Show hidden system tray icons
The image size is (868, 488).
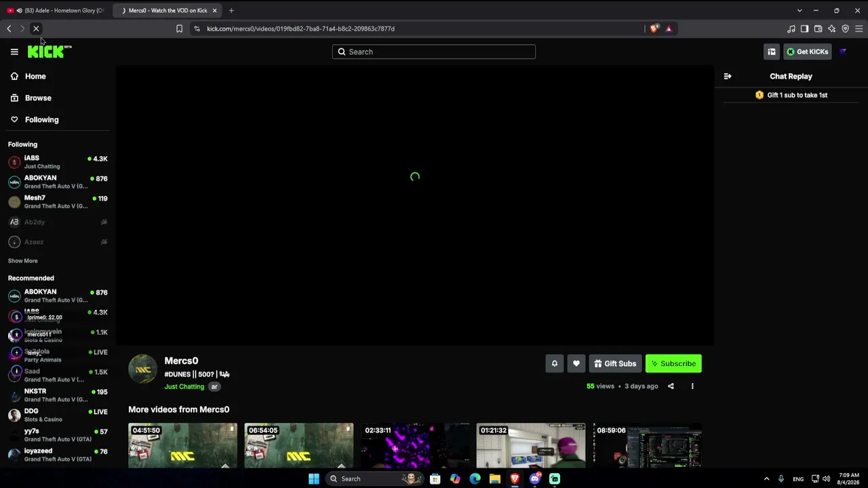pyautogui.click(x=766, y=479)
